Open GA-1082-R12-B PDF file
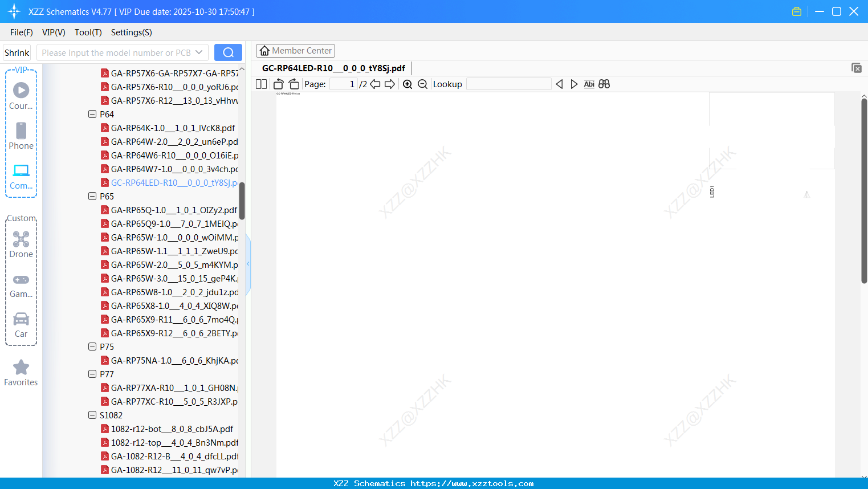This screenshot has height=489, width=868. 174,456
